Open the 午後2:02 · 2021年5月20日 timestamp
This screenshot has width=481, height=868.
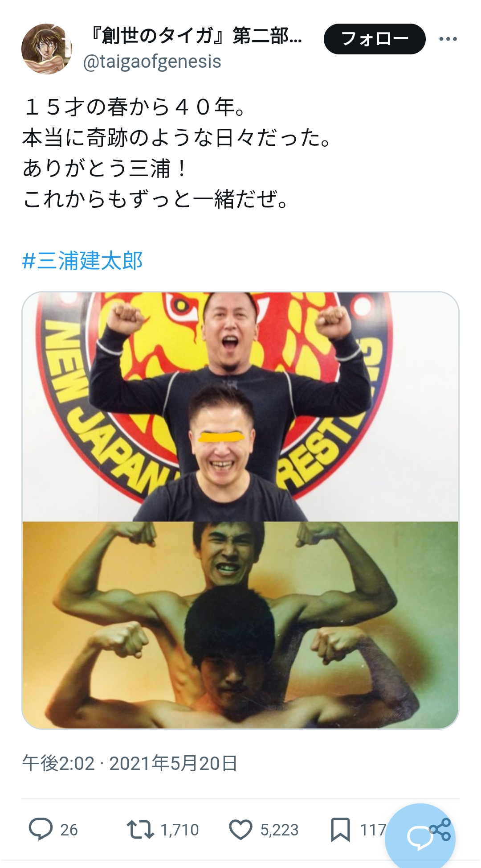[x=130, y=763]
